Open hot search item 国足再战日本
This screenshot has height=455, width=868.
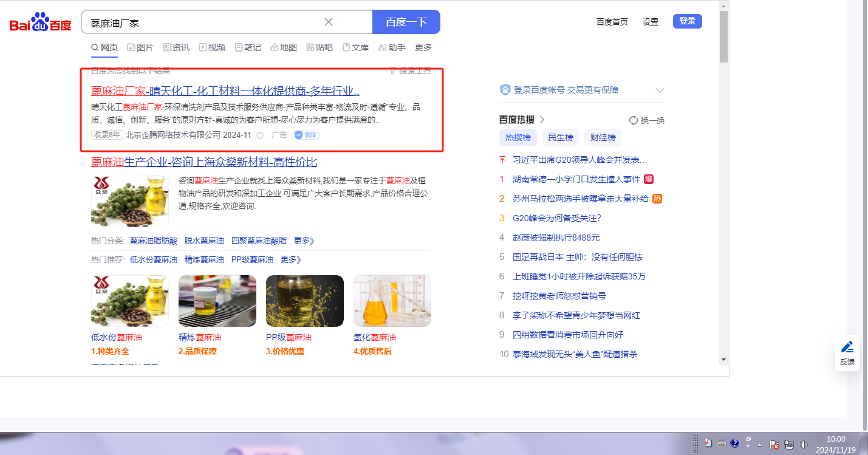[578, 257]
